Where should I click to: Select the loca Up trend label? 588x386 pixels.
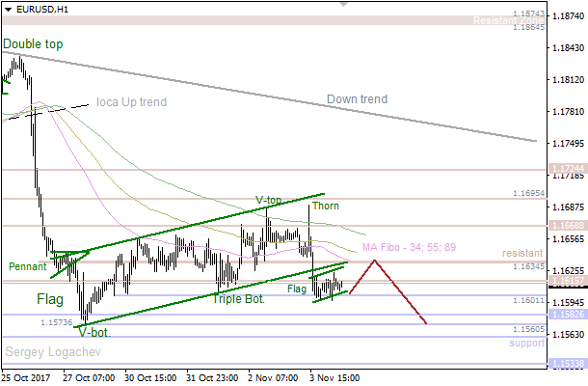[131, 102]
